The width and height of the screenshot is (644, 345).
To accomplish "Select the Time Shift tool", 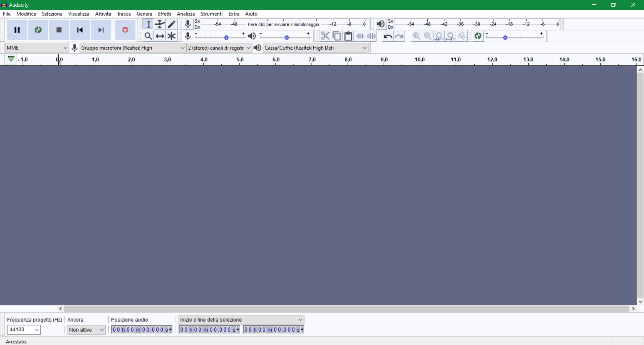I will (160, 36).
